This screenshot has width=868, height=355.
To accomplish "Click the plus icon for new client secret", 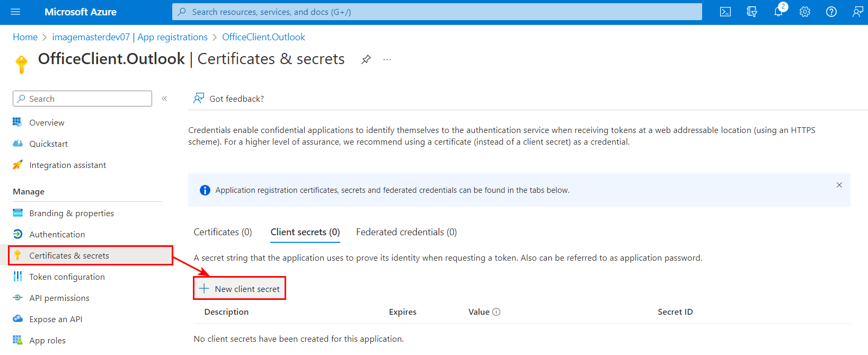I will (204, 289).
